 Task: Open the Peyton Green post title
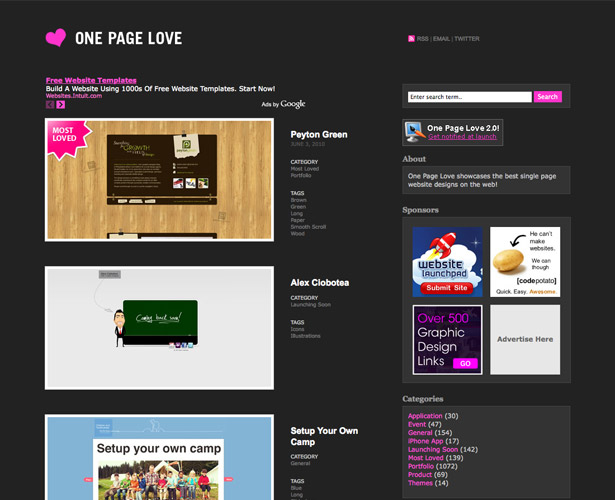pos(319,135)
